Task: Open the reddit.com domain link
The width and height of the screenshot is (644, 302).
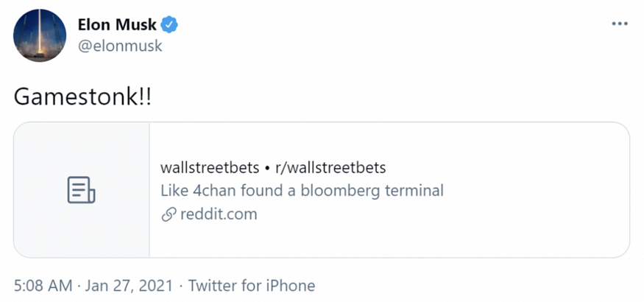Action: click(219, 214)
